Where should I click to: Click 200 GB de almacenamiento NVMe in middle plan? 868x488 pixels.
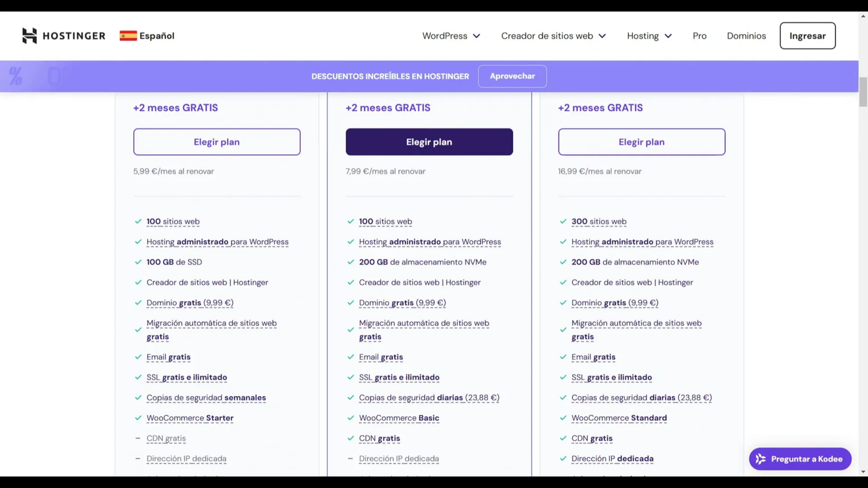tap(422, 262)
